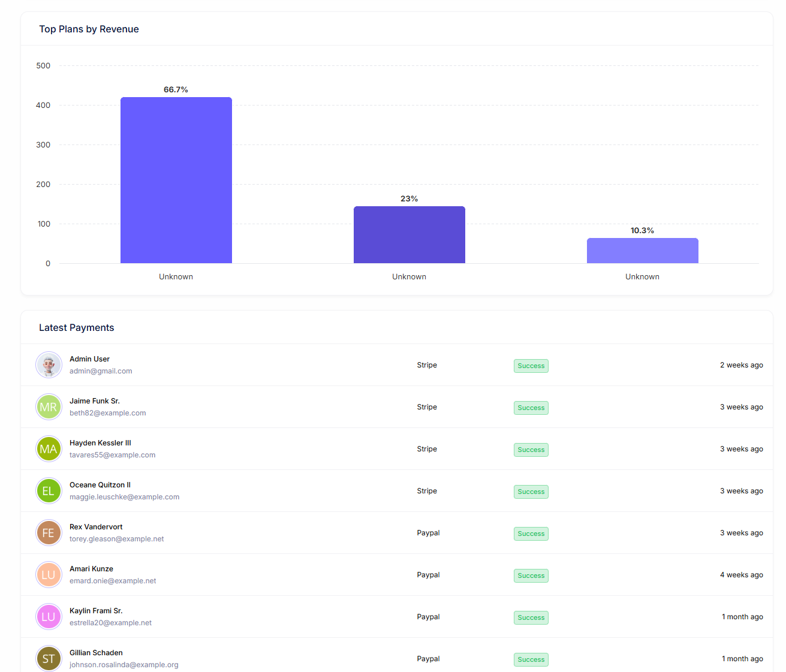Image resolution: width=786 pixels, height=672 pixels.
Task: Click Amari Kunze's peach LU avatar
Action: [x=49, y=575]
